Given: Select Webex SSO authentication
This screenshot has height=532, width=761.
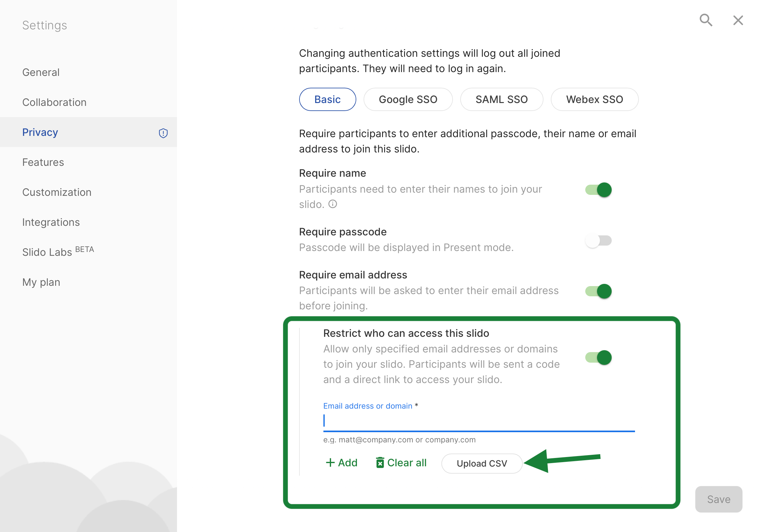Looking at the screenshot, I should tap(595, 100).
